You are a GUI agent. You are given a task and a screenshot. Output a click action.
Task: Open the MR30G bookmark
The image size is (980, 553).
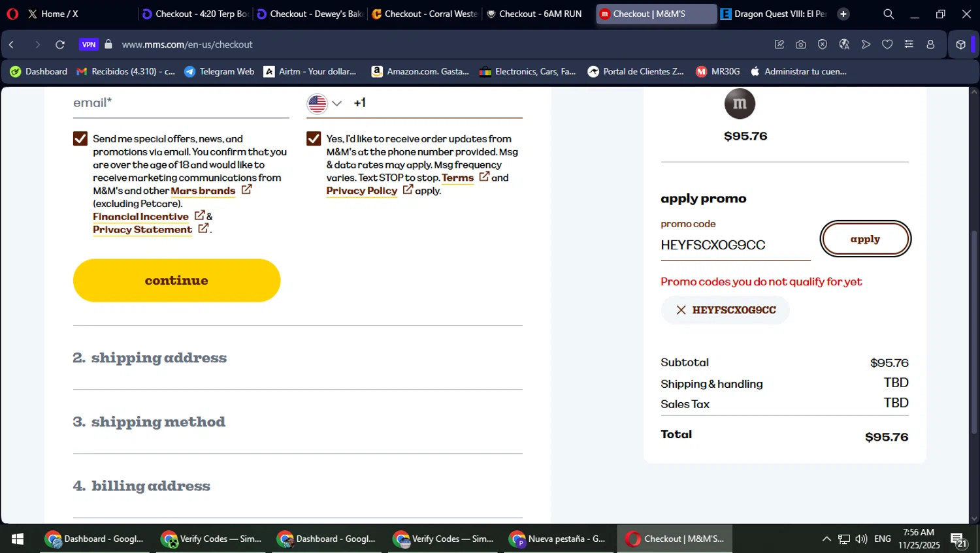pyautogui.click(x=718, y=71)
